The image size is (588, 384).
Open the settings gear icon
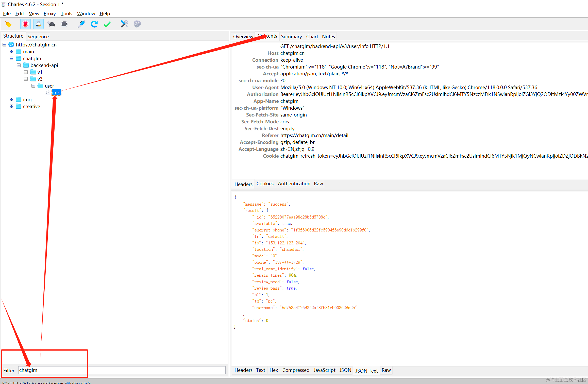coord(137,24)
